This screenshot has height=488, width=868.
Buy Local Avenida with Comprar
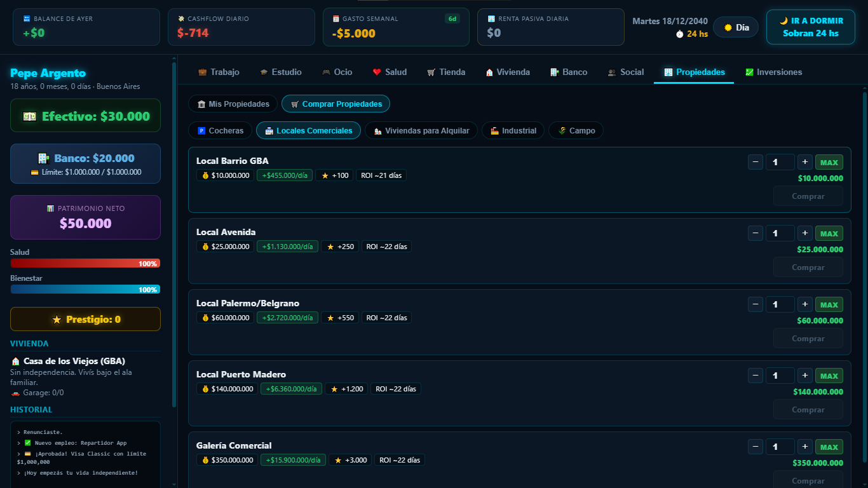808,268
